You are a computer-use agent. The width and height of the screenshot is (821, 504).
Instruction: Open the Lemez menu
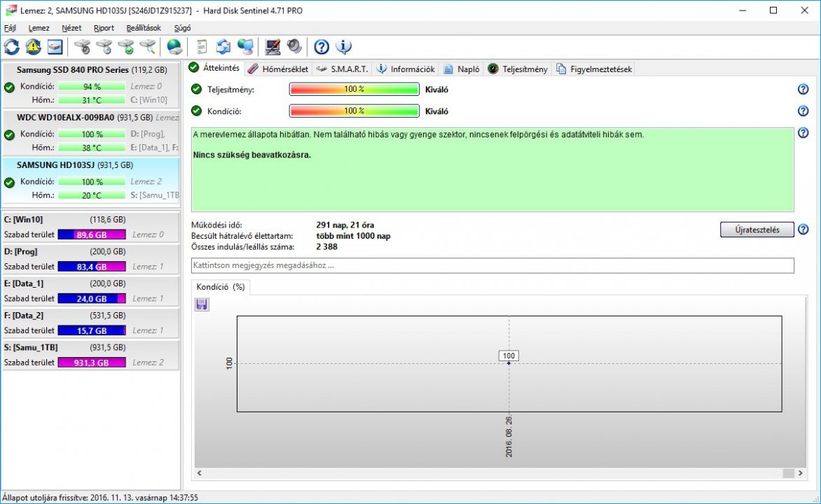point(39,28)
